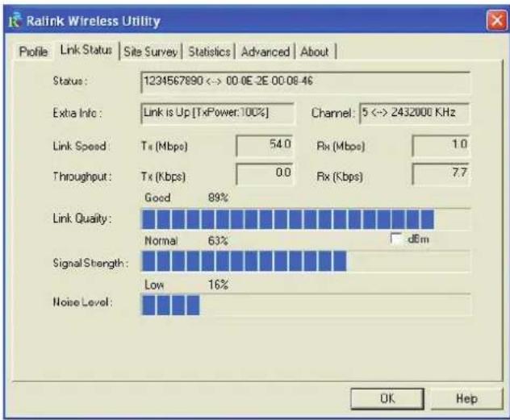Click the Throughput Tx value 0.0
The width and height of the screenshot is (510, 420).
pyautogui.click(x=265, y=174)
